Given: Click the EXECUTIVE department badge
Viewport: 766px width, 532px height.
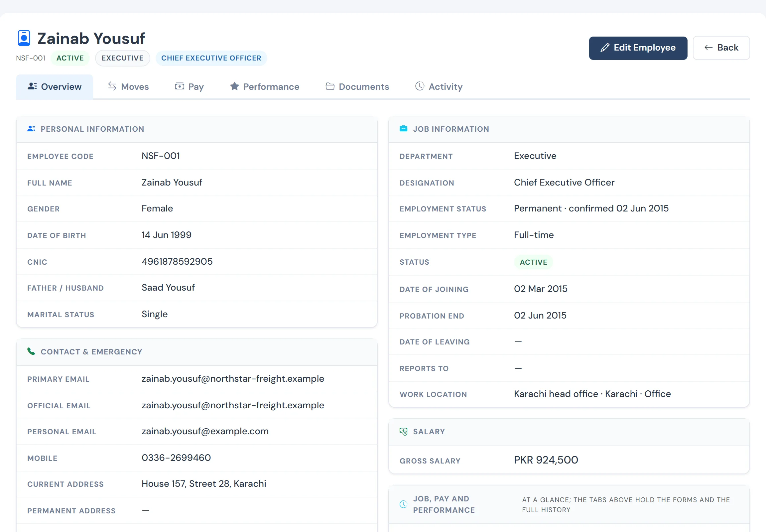Looking at the screenshot, I should [122, 58].
